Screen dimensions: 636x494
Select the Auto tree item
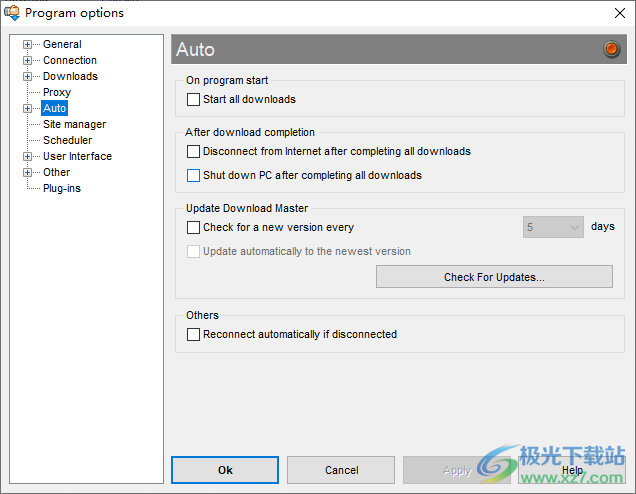[54, 108]
